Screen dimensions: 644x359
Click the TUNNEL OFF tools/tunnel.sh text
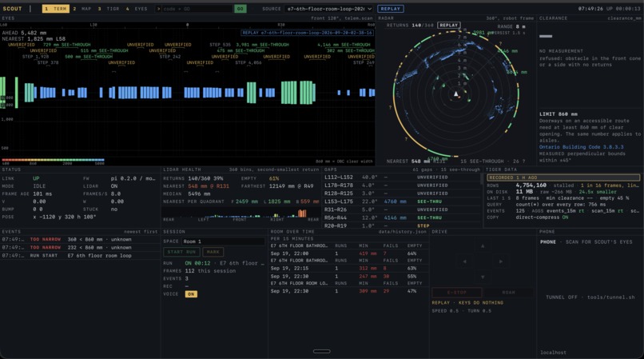point(590,297)
